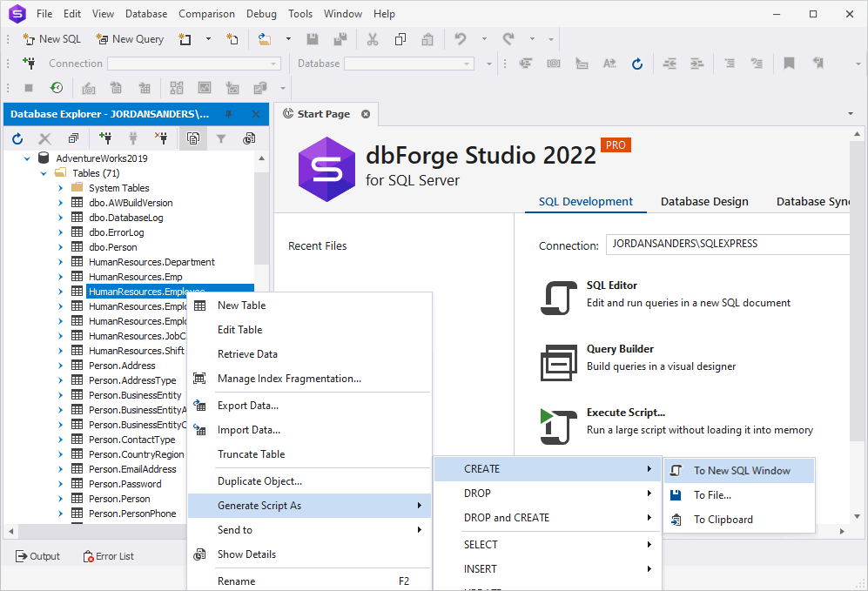Close the Start Page tab
Image resolution: width=868 pixels, height=591 pixels.
point(366,114)
